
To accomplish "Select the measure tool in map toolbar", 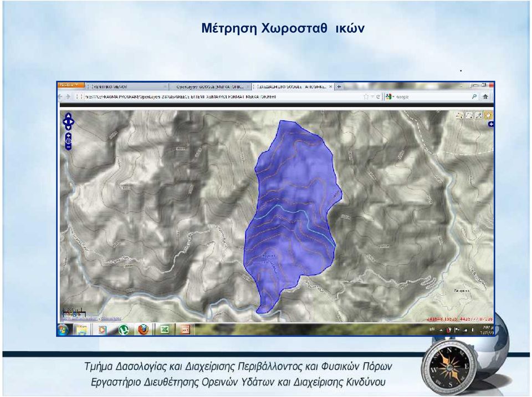I will pyautogui.click(x=479, y=115).
